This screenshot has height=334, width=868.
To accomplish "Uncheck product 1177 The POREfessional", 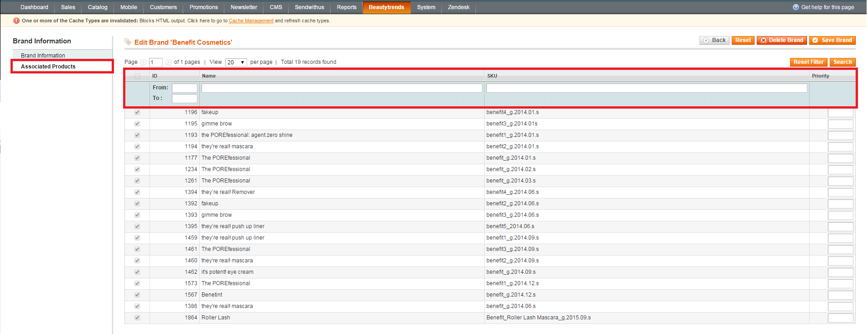I will tap(137, 158).
